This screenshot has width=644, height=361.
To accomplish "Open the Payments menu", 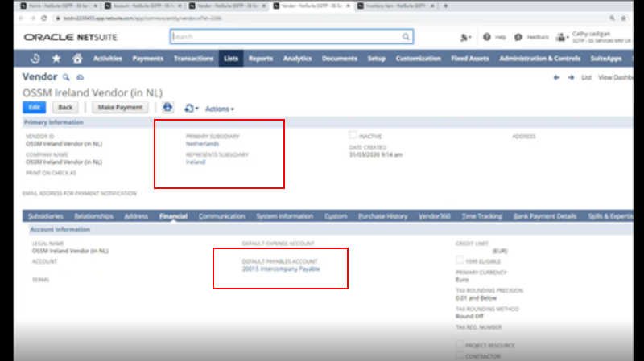I will (148, 59).
